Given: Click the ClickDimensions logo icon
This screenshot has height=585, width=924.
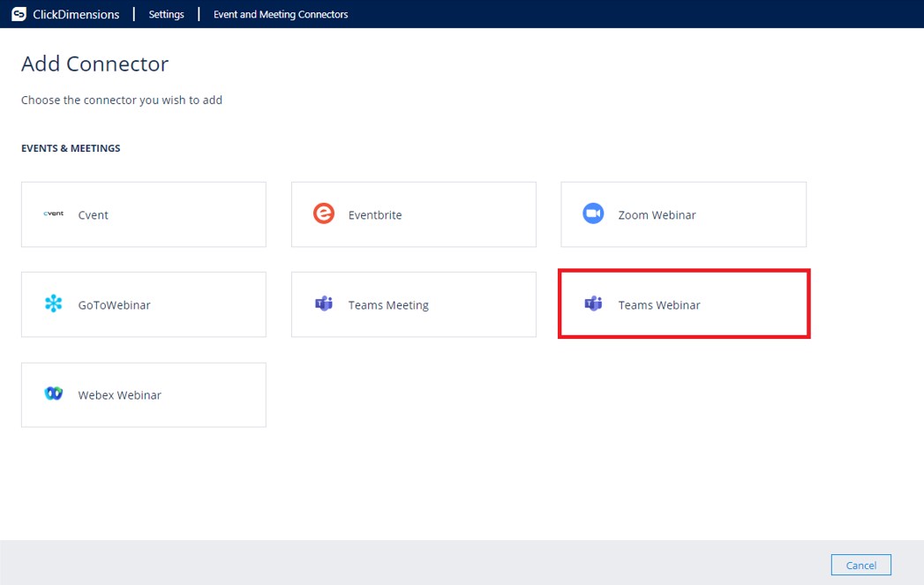Looking at the screenshot, I should pos(19,14).
